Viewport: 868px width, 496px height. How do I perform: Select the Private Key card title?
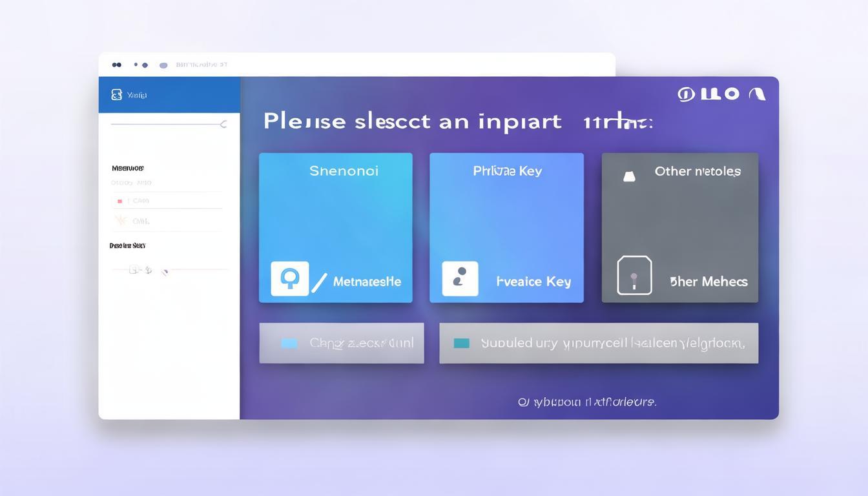click(x=507, y=171)
